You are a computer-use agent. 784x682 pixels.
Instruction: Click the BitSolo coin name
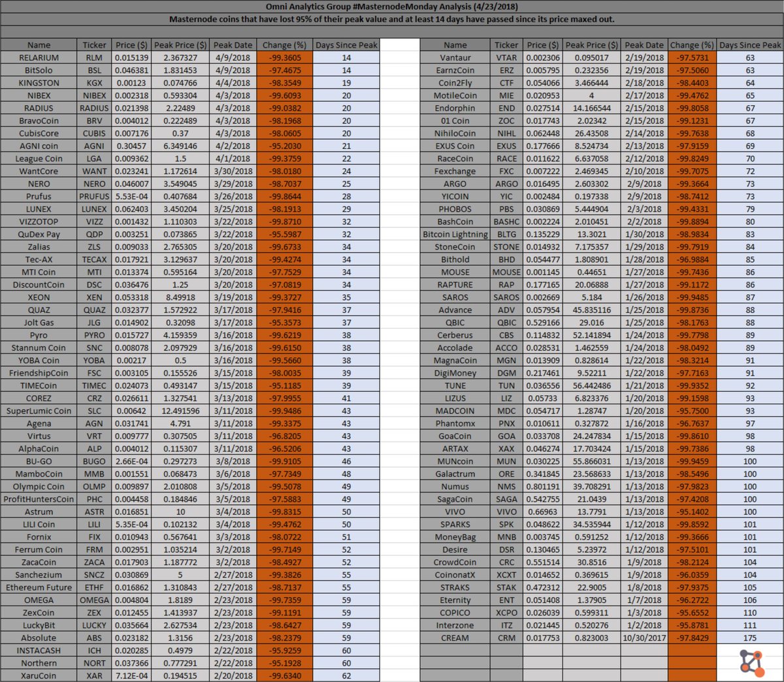(39, 70)
